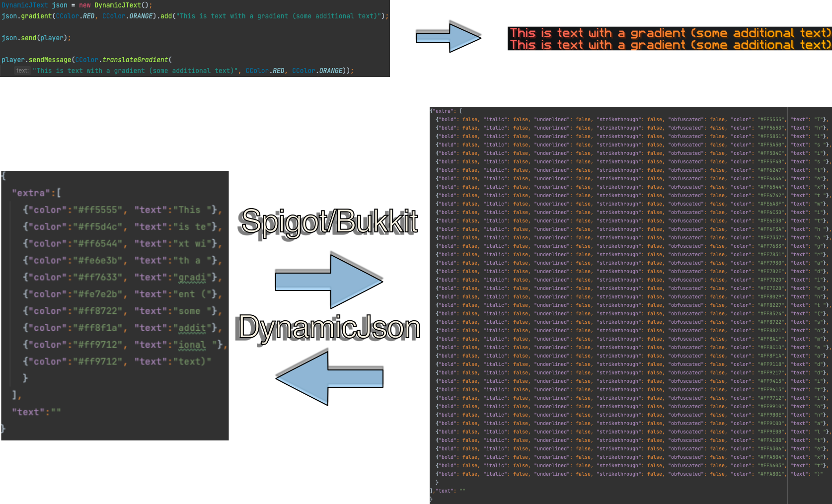Viewport: 832px width, 504px height.
Task: Select the Spigot/Bukkit heading
Action: (329, 221)
